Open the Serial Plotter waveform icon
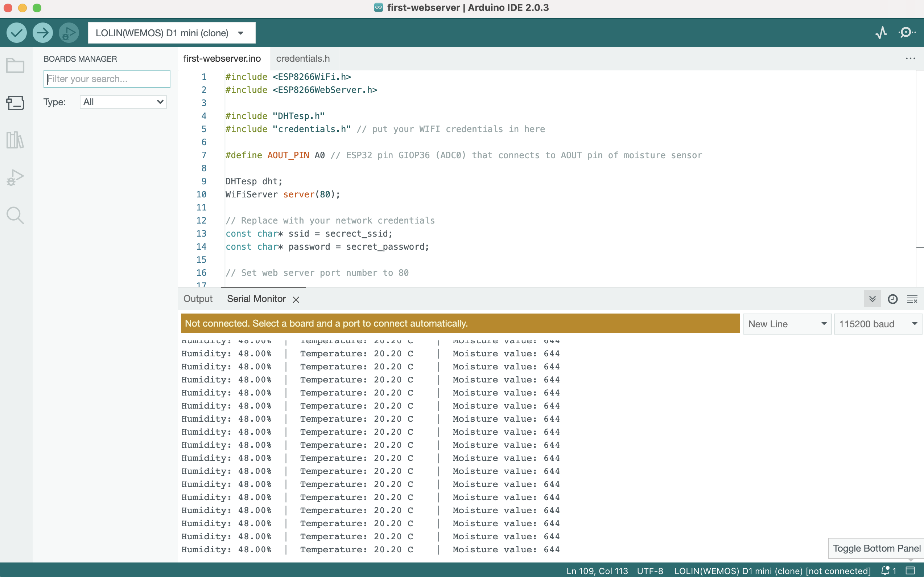Screen dimensions: 924x577 880,33
